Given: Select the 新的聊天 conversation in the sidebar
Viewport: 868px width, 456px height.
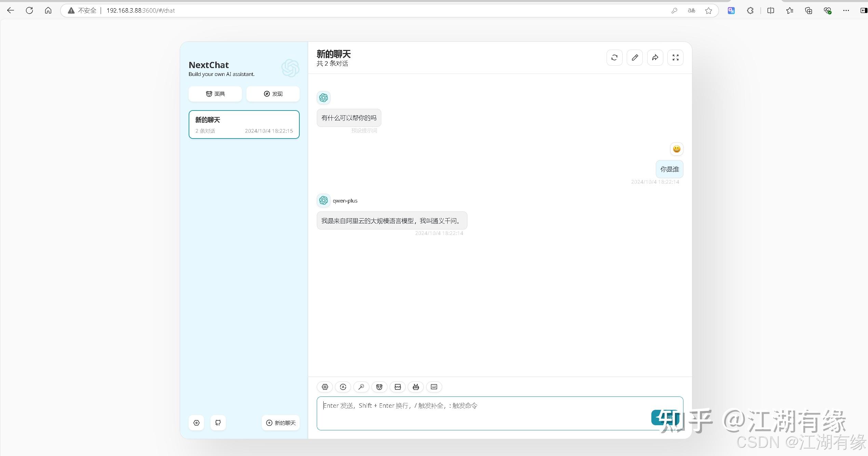Looking at the screenshot, I should pyautogui.click(x=244, y=125).
